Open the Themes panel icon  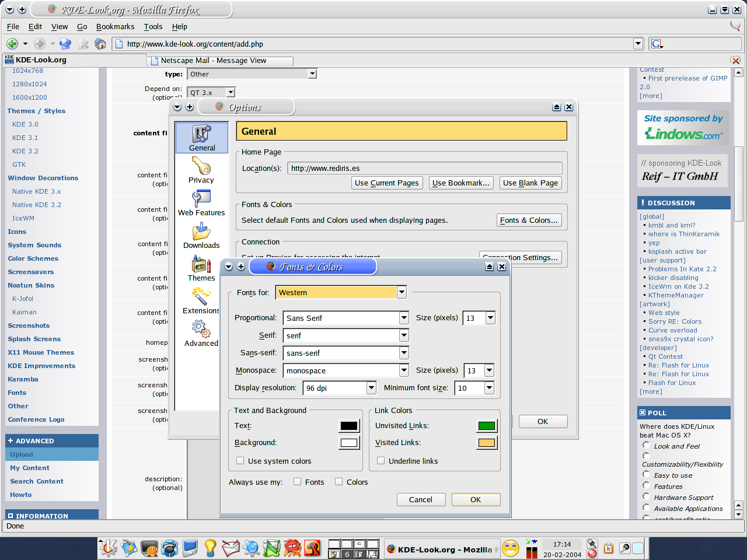click(x=201, y=268)
